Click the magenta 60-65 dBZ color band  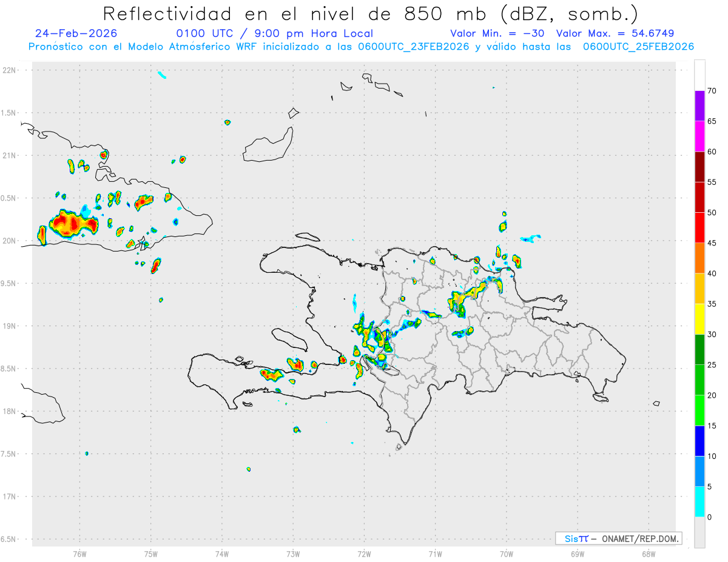pos(699,136)
